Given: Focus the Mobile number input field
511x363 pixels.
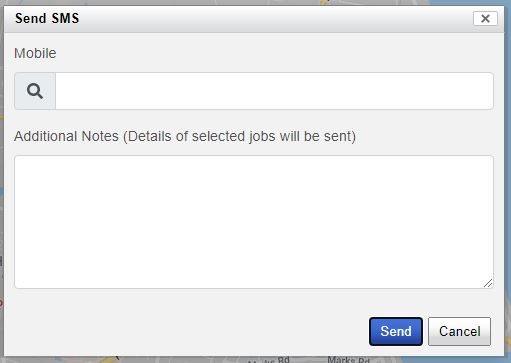Looking at the screenshot, I should (274, 91).
